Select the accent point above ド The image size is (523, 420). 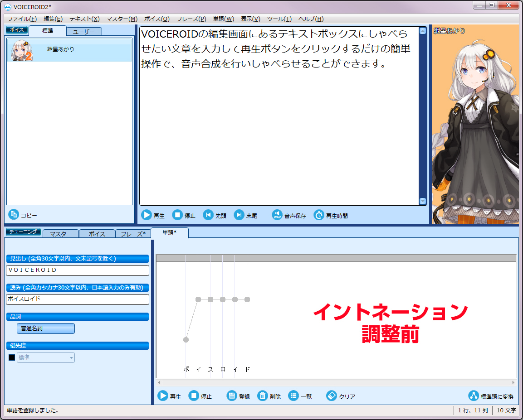point(247,299)
